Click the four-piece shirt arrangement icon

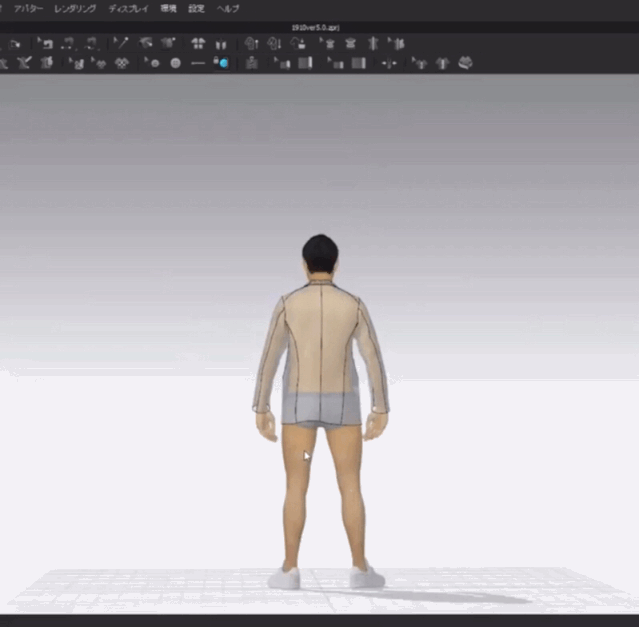[198, 43]
